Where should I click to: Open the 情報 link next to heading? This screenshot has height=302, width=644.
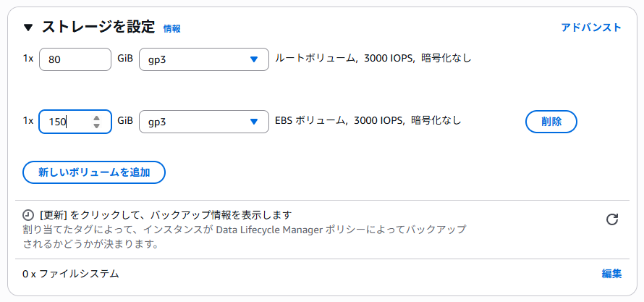point(171,29)
